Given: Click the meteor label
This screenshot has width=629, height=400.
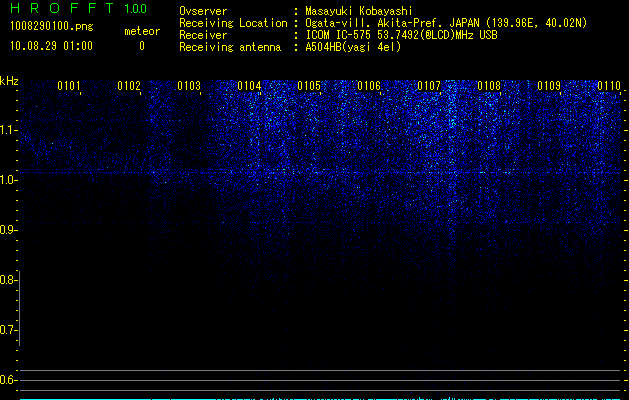Looking at the screenshot, I should pyautogui.click(x=142, y=31).
